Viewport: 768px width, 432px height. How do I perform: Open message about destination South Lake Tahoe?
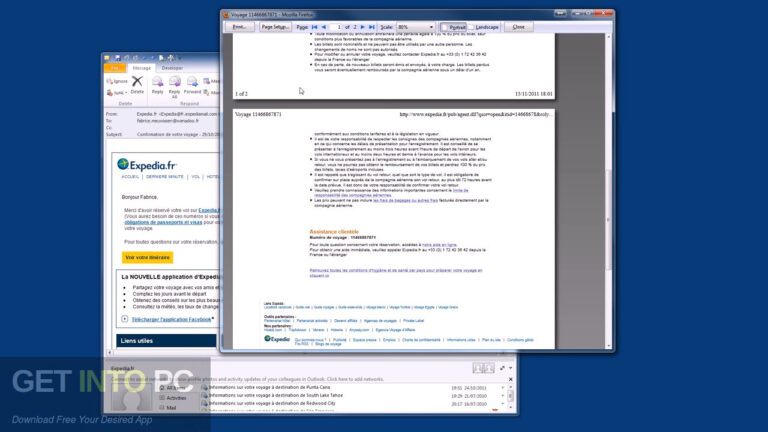tap(276, 395)
